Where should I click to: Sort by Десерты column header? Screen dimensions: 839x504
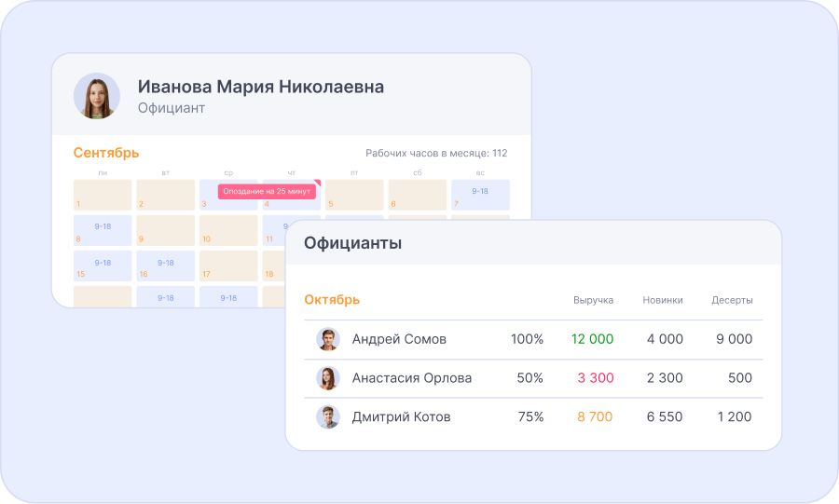click(x=732, y=300)
